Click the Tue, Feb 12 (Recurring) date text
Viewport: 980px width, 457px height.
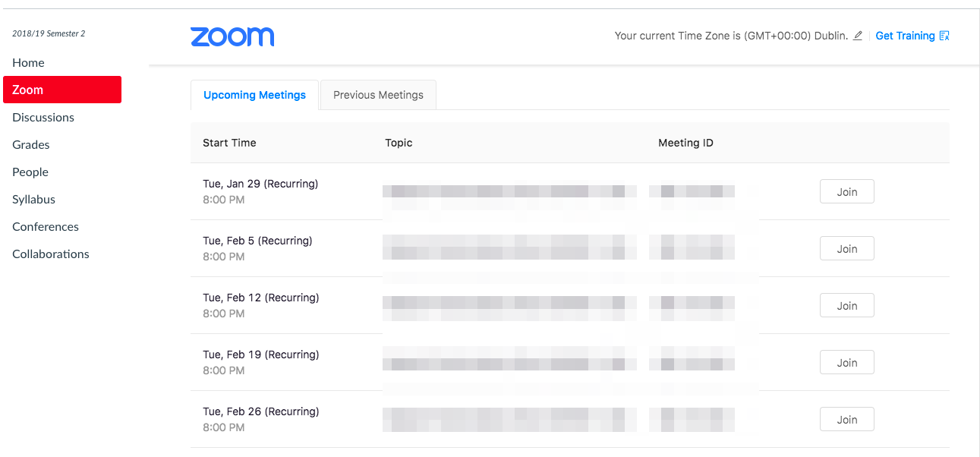point(260,298)
